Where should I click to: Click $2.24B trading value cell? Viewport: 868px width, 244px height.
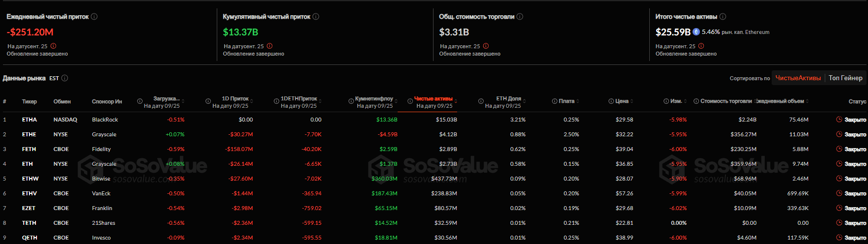(748, 120)
